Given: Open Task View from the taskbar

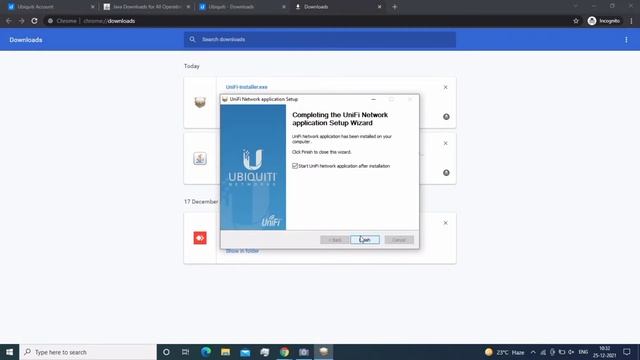Looking at the screenshot, I should (186, 352).
